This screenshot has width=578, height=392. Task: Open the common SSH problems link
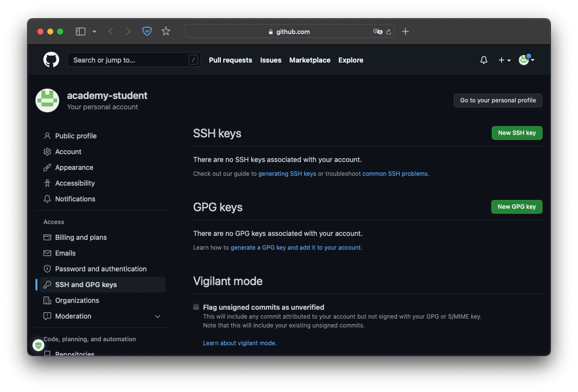tap(395, 173)
